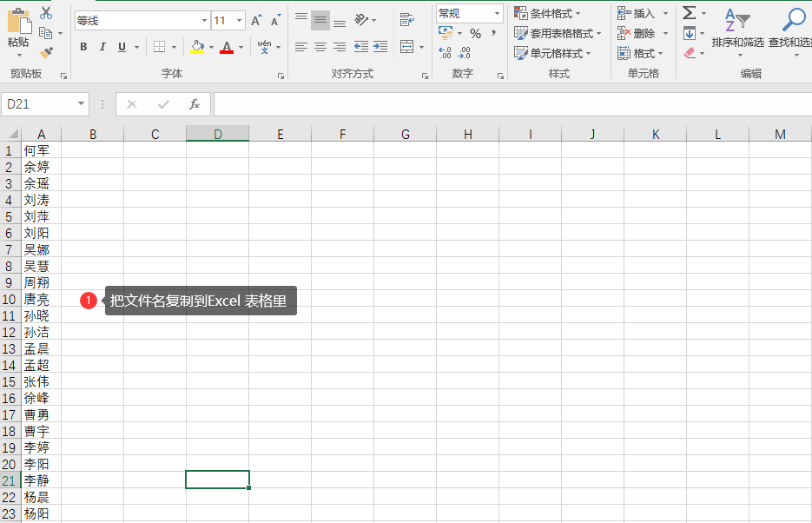Viewport: 812px width, 523px height.
Task: Click the Cut scissors icon
Action: pyautogui.click(x=46, y=13)
